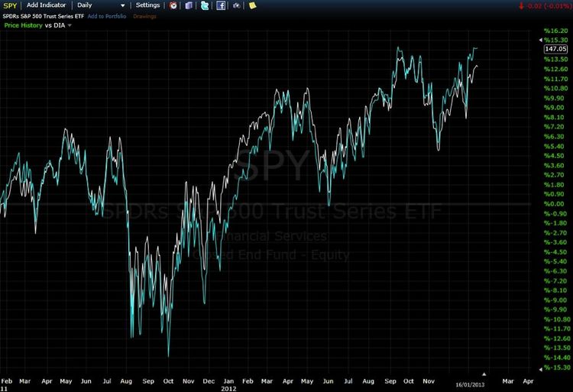This screenshot has height=392, width=573.
Task: Click the Price History label
Action: 23,25
